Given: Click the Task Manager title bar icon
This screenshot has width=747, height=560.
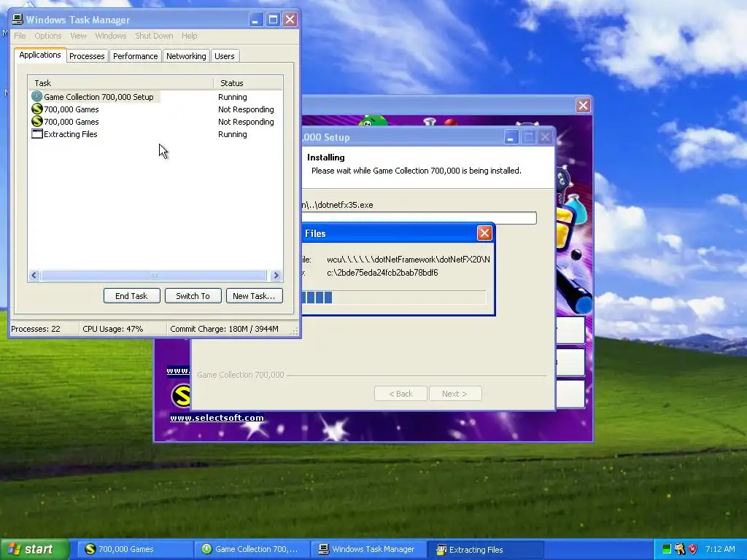Looking at the screenshot, I should pyautogui.click(x=18, y=20).
